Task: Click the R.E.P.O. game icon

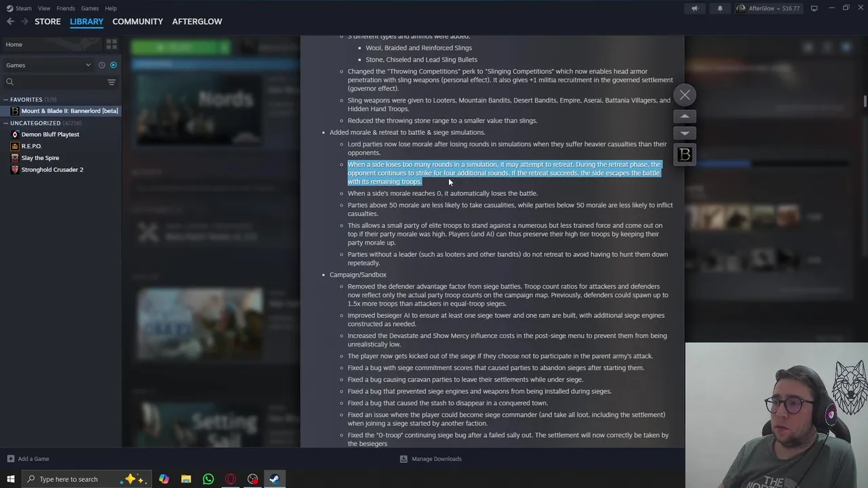Action: 15,146
